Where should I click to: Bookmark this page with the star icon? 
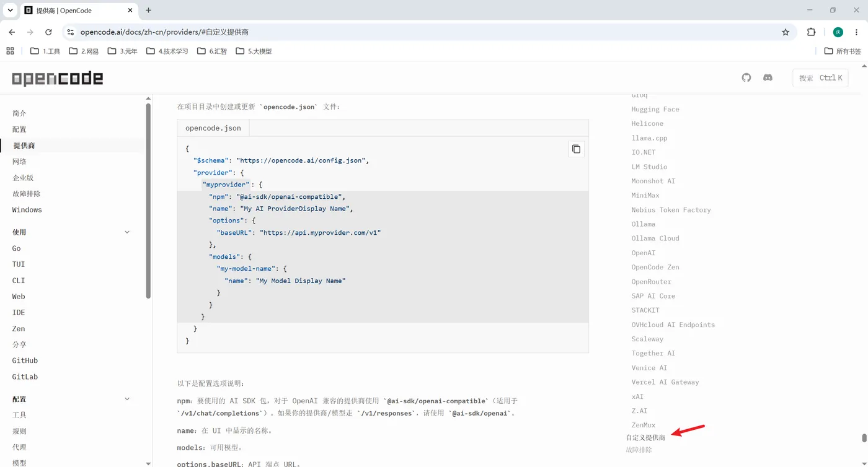coord(786,32)
